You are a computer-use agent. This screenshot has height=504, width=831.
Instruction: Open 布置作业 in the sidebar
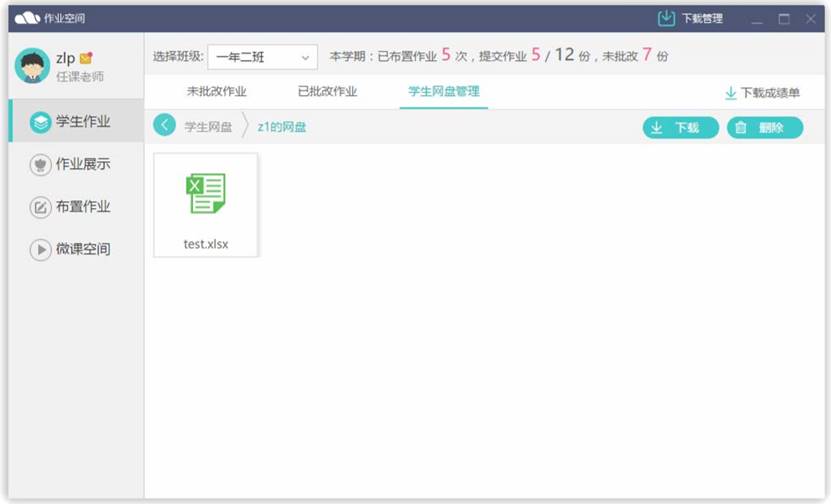[76, 206]
